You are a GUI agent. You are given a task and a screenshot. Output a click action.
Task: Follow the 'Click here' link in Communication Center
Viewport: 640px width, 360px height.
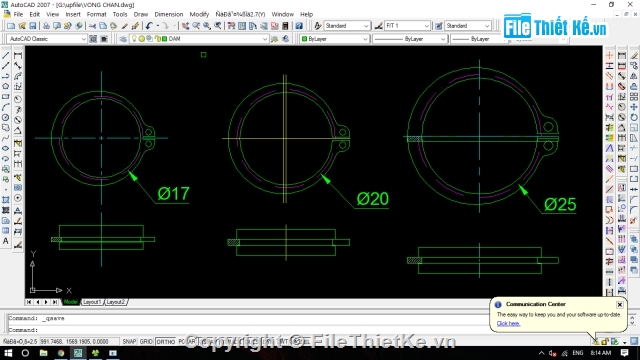pos(508,324)
